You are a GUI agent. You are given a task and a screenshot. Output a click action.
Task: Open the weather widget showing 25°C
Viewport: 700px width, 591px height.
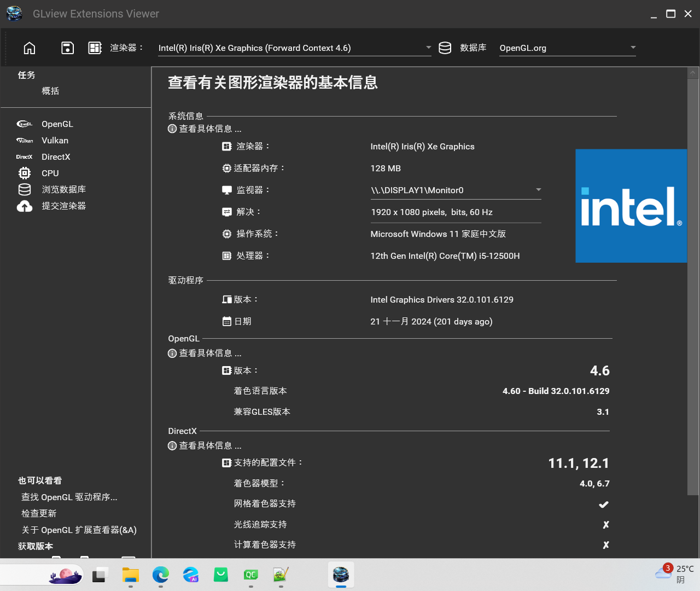pyautogui.click(x=674, y=574)
